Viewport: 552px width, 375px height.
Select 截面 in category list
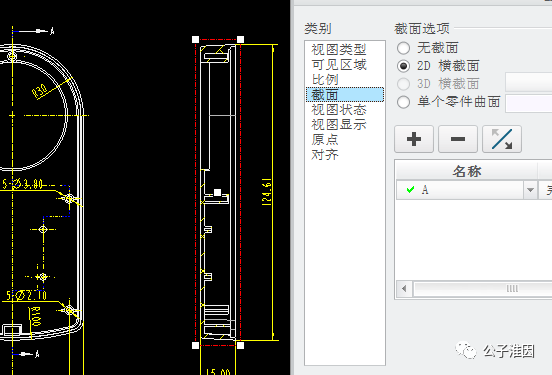coord(345,95)
